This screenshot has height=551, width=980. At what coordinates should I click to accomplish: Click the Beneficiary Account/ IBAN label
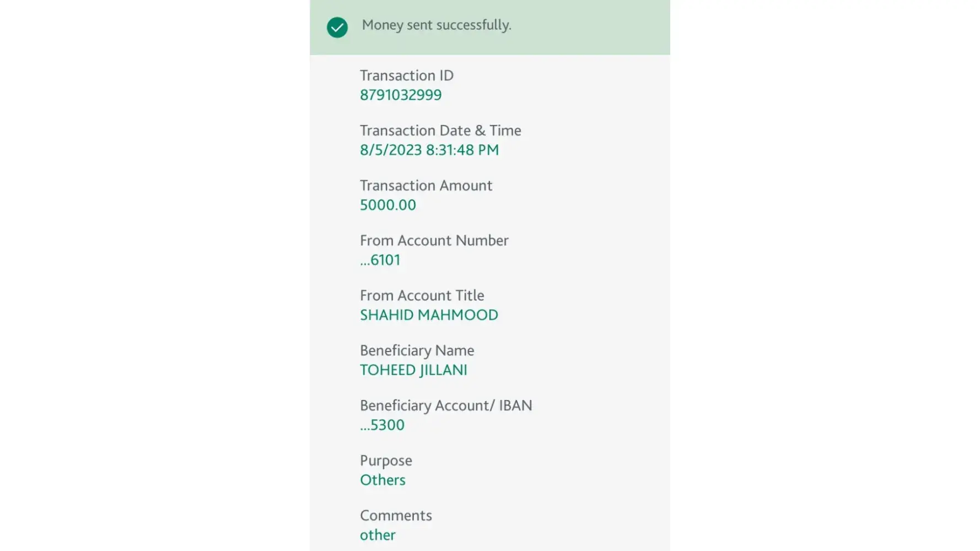click(446, 406)
